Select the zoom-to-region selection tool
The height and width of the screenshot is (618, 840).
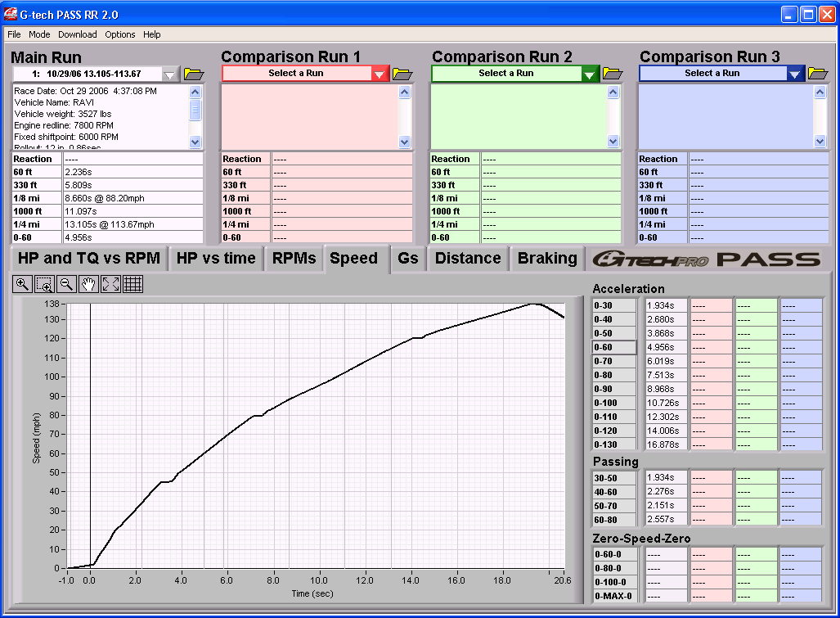click(44, 284)
